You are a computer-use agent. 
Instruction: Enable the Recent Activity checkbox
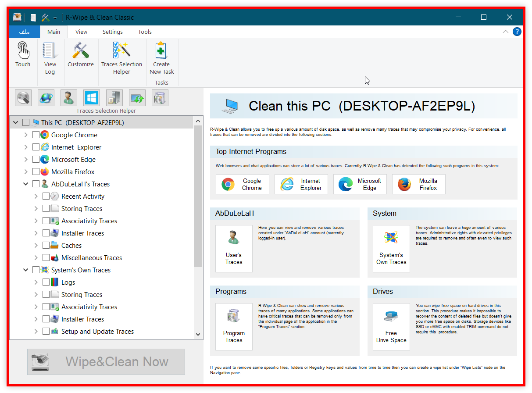click(46, 196)
